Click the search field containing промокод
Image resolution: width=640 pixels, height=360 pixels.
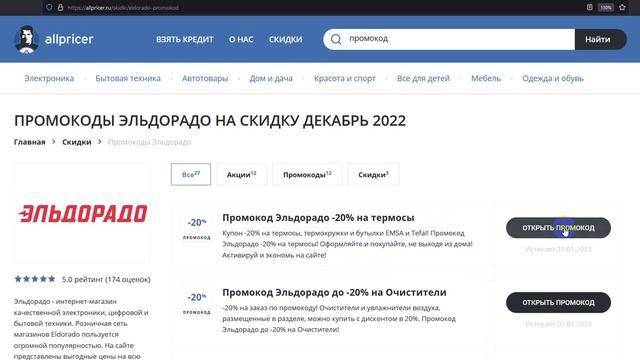(449, 39)
